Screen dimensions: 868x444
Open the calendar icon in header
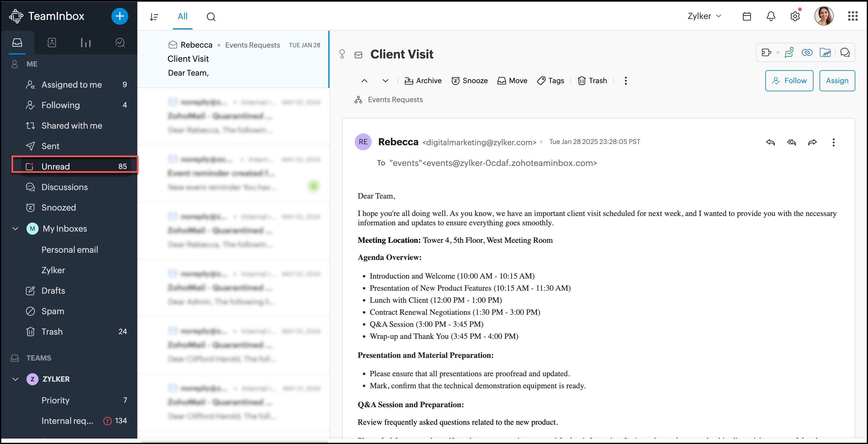click(746, 16)
